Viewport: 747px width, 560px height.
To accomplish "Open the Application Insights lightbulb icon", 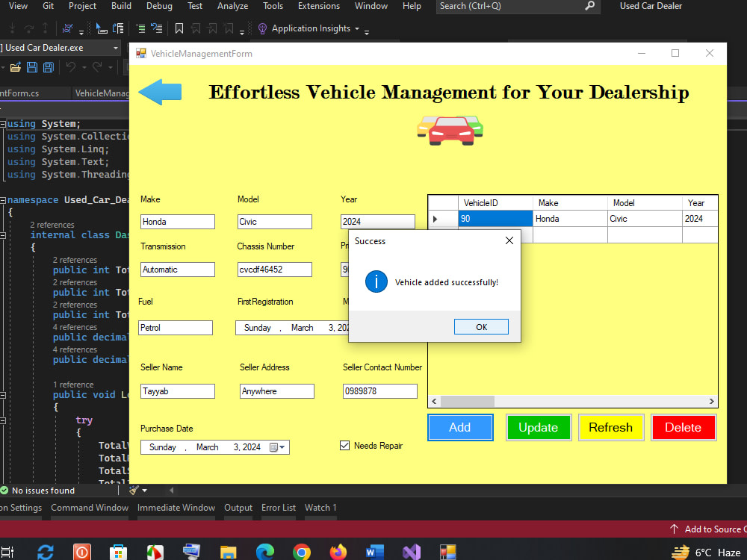I will click(x=263, y=28).
